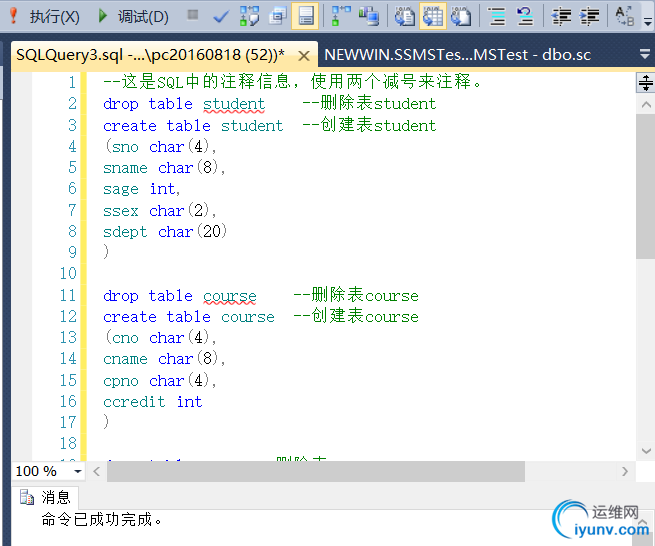This screenshot has height=546, width=655.
Task: Click the closing parenthesis on line 17
Action: pos(106,422)
